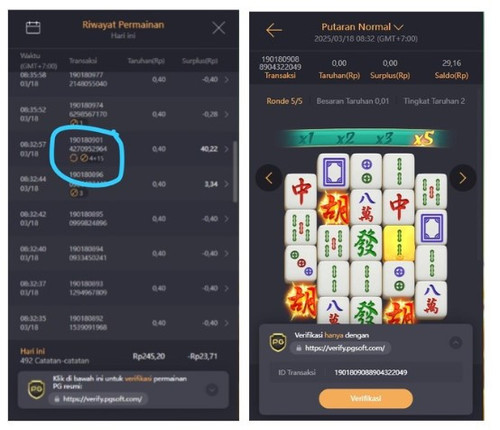Click the Verifikasi button
500x430 pixels.
pos(366,398)
